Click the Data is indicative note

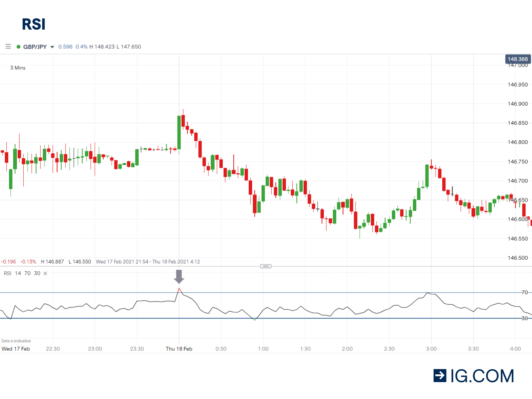pyautogui.click(x=16, y=341)
